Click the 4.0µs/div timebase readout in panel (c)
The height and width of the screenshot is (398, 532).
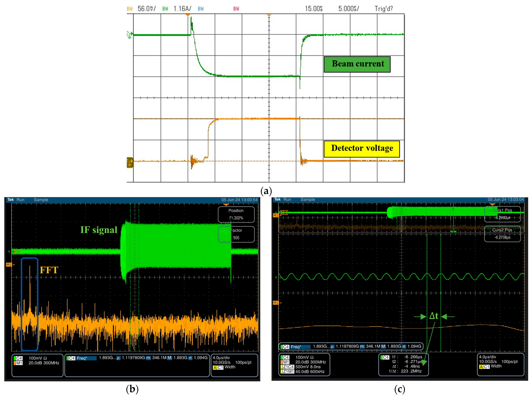coord(487,357)
